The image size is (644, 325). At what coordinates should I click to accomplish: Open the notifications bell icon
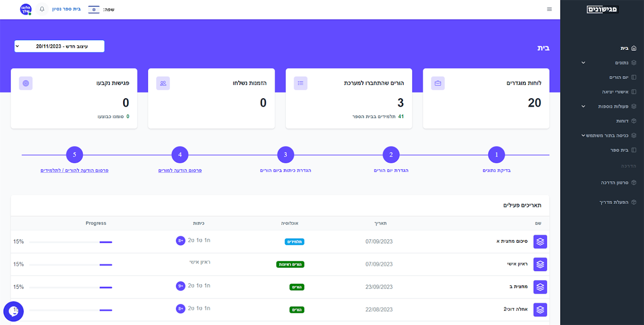click(x=42, y=9)
